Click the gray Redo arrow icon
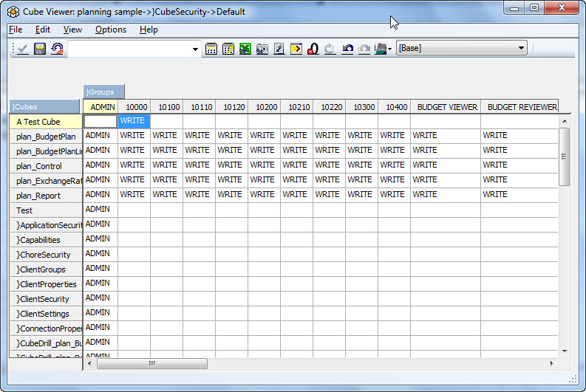 (x=364, y=49)
